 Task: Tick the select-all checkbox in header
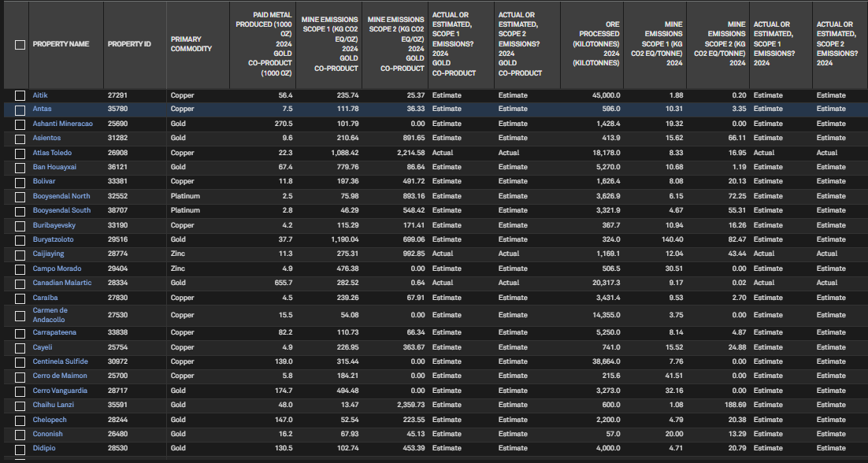tap(20, 45)
